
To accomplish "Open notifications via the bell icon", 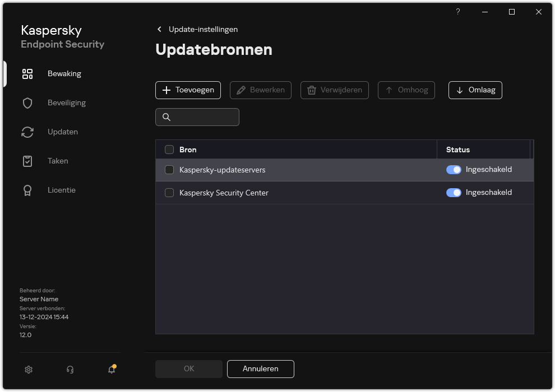I will point(111,370).
